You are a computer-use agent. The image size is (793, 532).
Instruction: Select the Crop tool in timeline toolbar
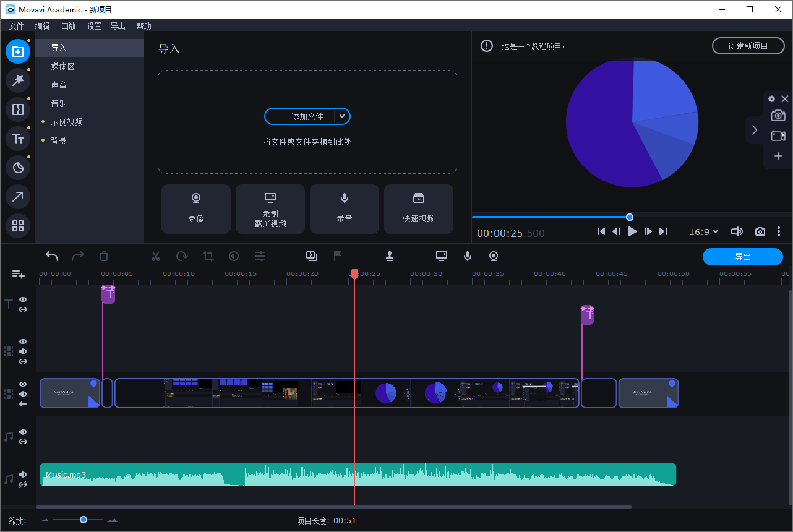pyautogui.click(x=208, y=256)
